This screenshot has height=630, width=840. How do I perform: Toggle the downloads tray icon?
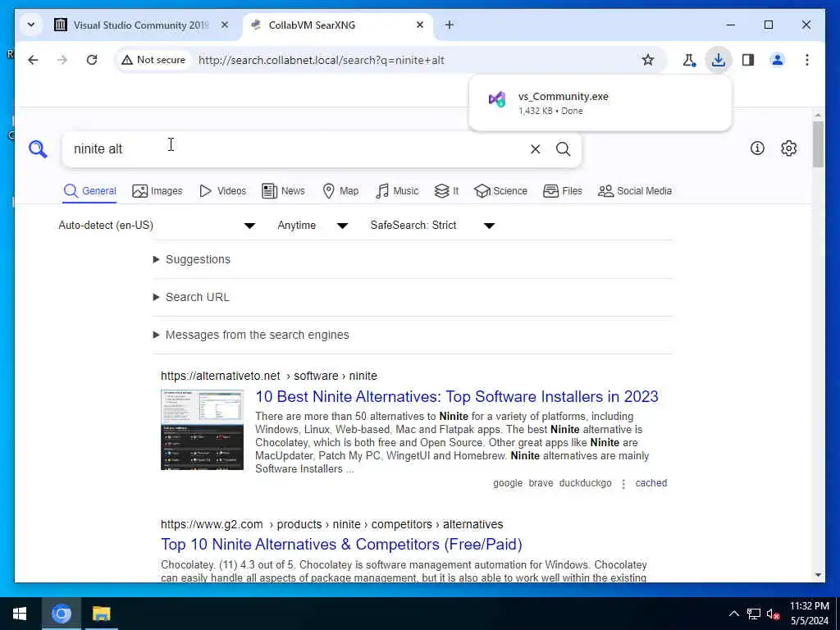click(719, 60)
